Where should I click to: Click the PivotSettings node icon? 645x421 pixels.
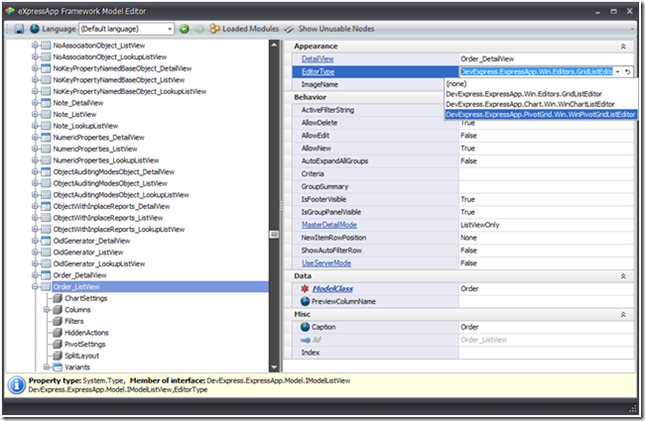58,344
